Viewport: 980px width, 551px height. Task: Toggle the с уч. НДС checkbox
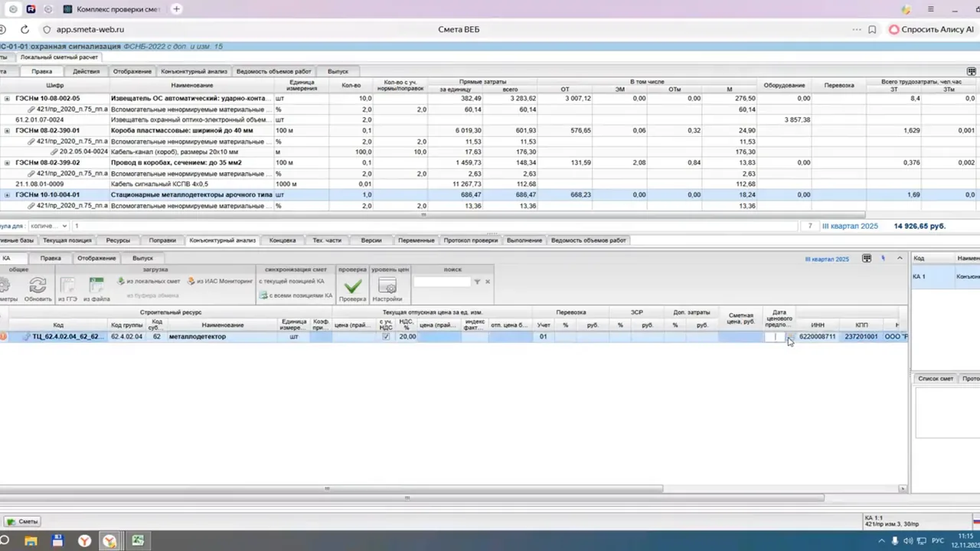[385, 337]
